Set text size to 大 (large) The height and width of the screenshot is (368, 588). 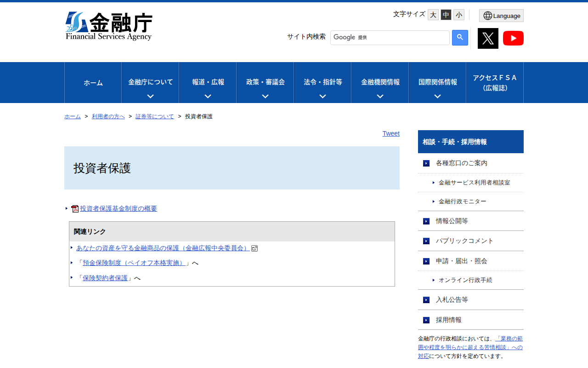[433, 15]
